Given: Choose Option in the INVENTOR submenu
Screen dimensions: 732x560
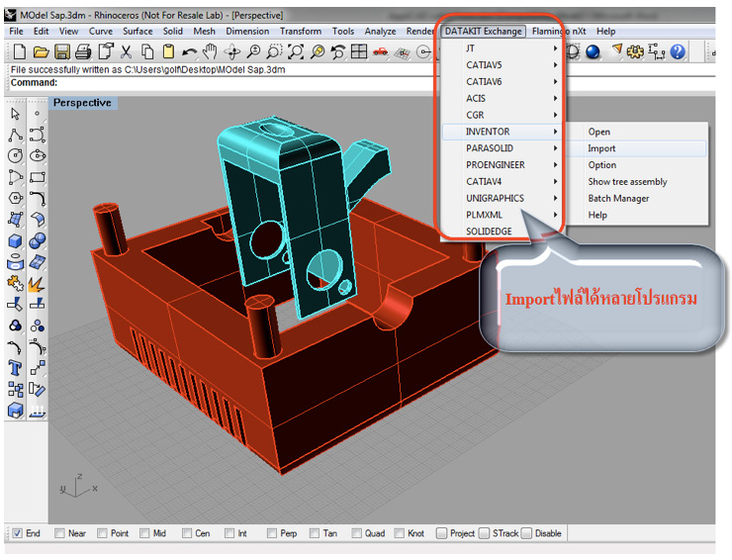Looking at the screenshot, I should [637, 165].
